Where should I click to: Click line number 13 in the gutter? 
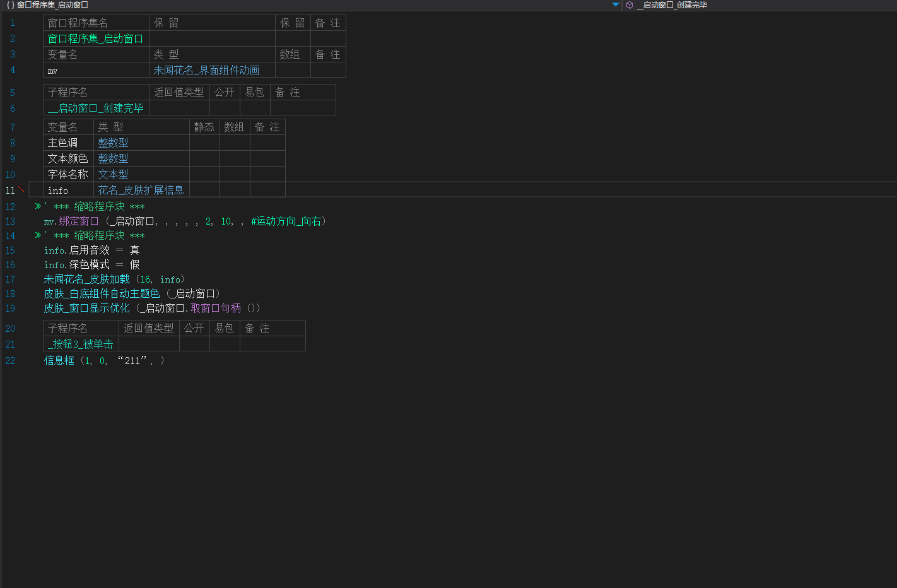click(x=10, y=221)
